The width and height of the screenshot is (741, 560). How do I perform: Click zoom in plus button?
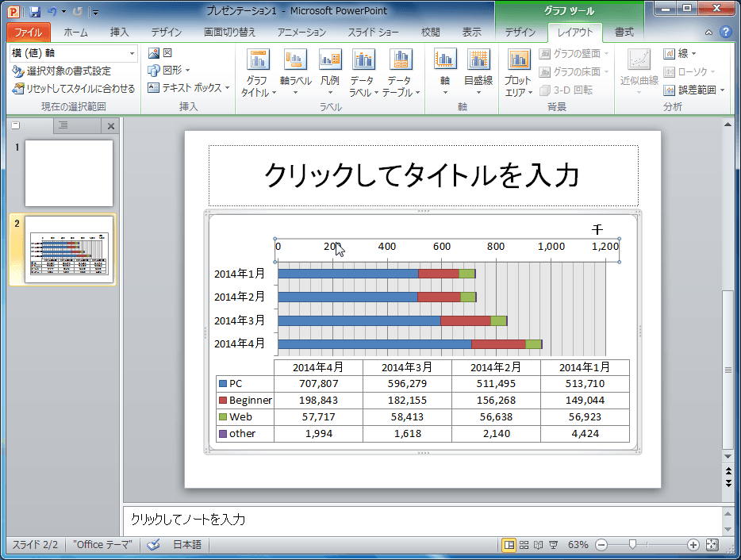(693, 545)
